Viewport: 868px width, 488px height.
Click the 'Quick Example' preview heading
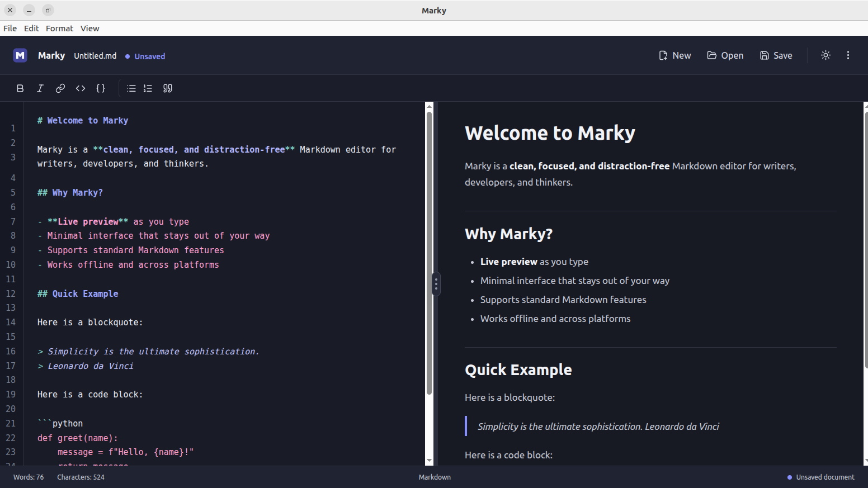518,370
